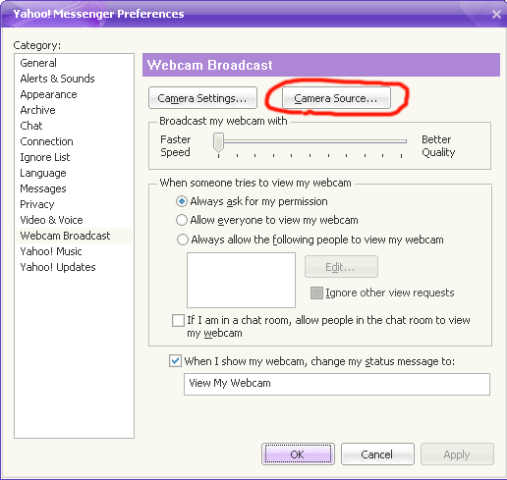
Task: Go to Appearance preferences
Action: point(49,94)
